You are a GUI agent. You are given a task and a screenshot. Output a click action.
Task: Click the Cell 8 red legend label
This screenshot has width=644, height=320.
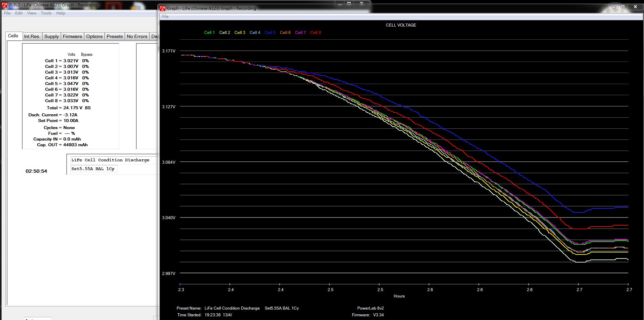[315, 33]
